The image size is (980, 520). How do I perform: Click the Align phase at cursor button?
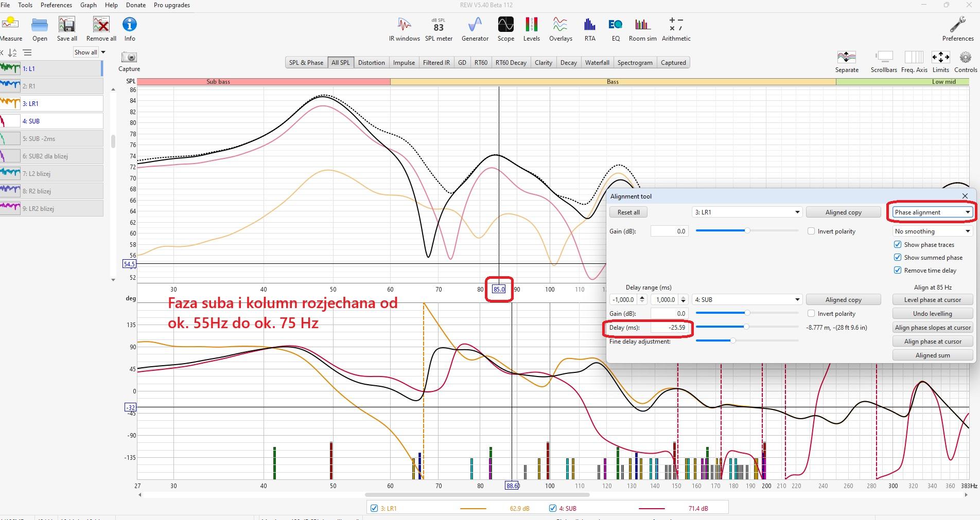tap(933, 342)
